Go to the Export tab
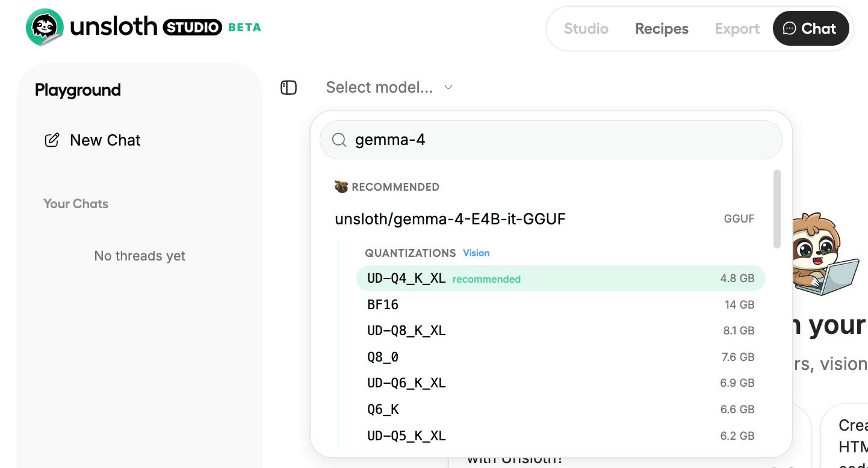868x468 pixels. pyautogui.click(x=737, y=28)
